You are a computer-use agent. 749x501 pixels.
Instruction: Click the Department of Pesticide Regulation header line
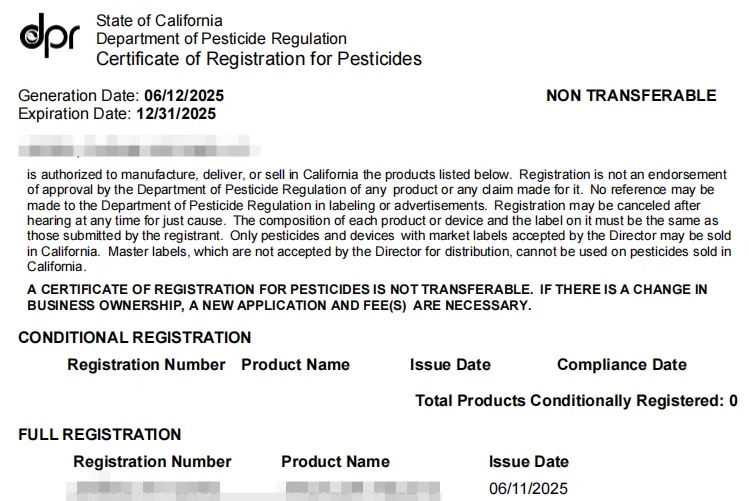coord(221,39)
